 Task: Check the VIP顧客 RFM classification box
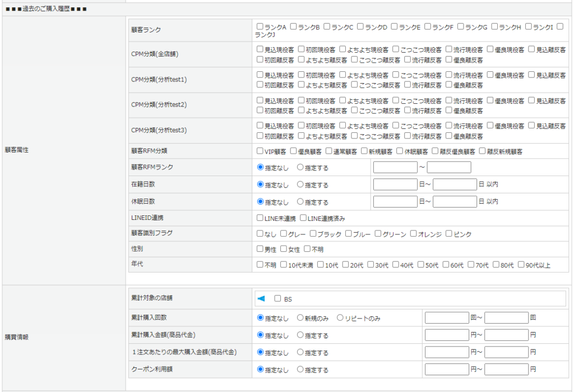tap(260, 151)
